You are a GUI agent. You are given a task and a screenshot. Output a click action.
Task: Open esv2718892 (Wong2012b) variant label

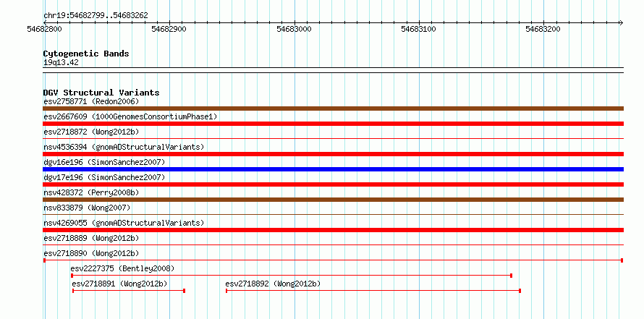(x=273, y=284)
